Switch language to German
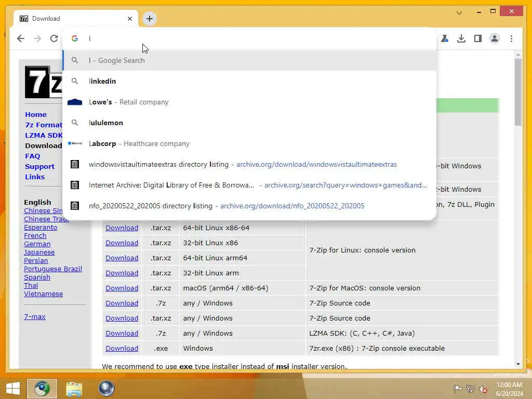The image size is (532, 399). click(37, 244)
